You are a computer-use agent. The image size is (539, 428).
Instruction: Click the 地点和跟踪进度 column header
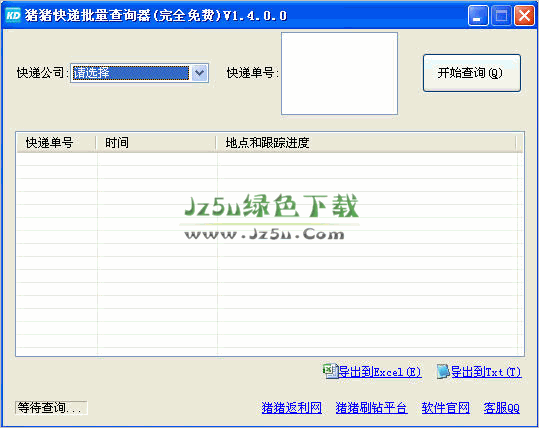(366, 143)
